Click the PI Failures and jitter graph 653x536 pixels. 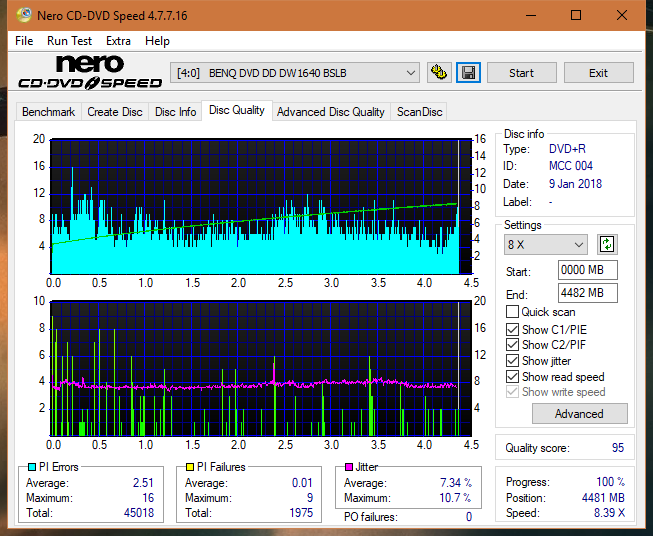[x=261, y=369]
